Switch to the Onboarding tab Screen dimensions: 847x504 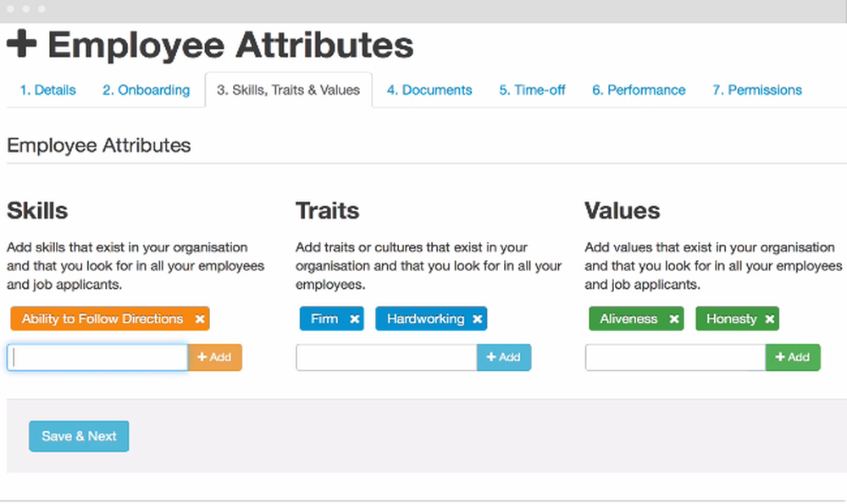tap(146, 90)
